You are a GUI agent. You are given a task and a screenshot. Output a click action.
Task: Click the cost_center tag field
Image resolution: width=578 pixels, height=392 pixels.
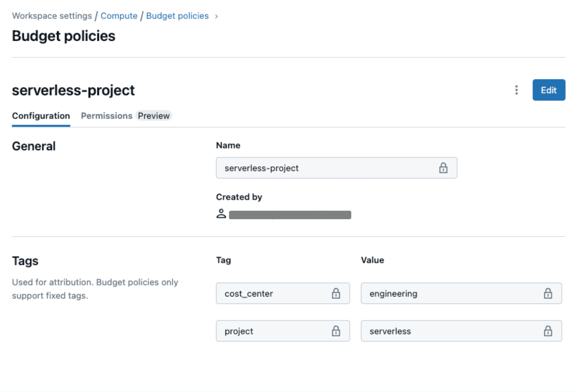click(275, 293)
